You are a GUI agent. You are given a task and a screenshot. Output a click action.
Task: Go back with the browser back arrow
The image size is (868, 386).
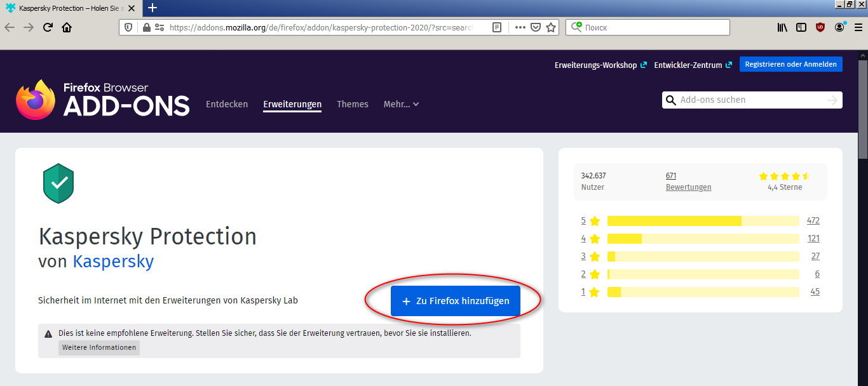click(10, 27)
